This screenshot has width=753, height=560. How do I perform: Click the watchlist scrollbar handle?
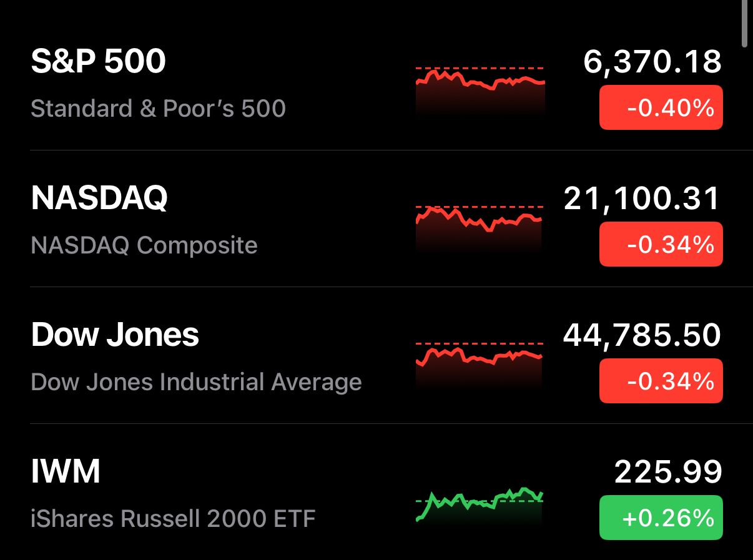(x=744, y=23)
